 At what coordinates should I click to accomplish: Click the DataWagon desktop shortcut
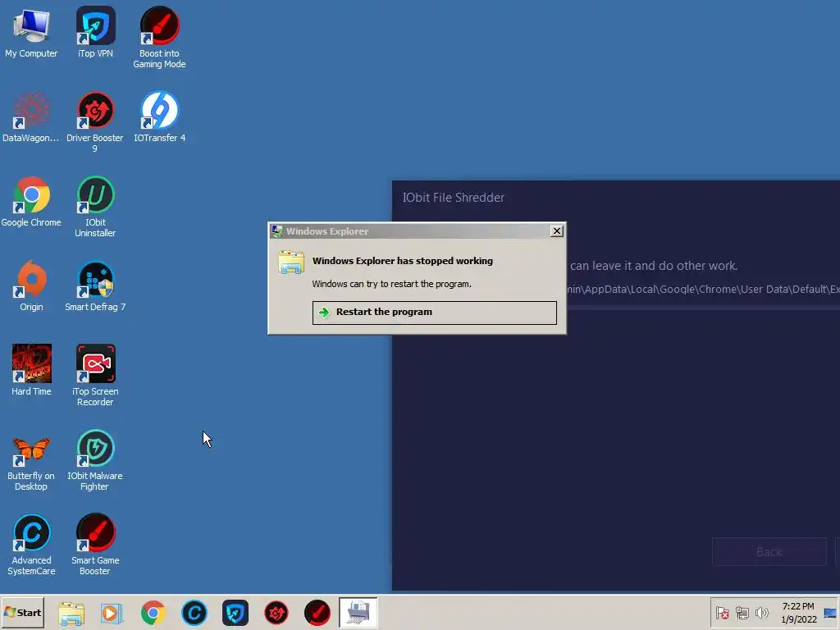coord(31,116)
